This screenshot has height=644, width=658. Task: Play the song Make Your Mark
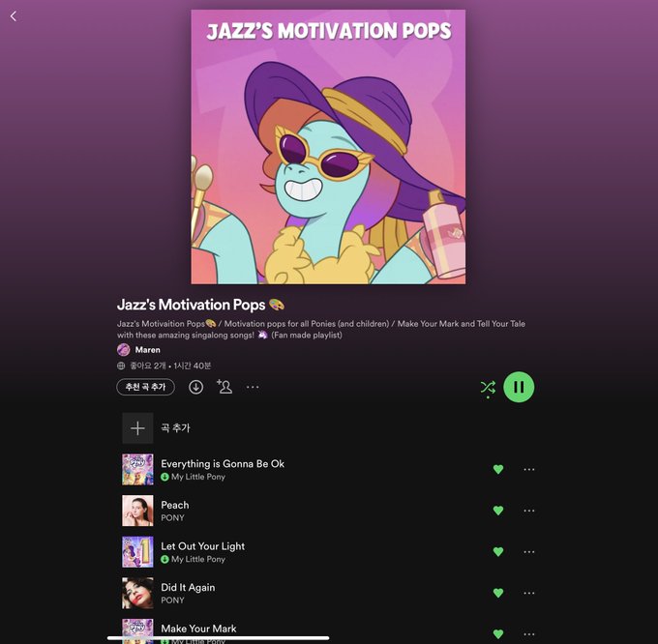pyautogui.click(x=199, y=629)
